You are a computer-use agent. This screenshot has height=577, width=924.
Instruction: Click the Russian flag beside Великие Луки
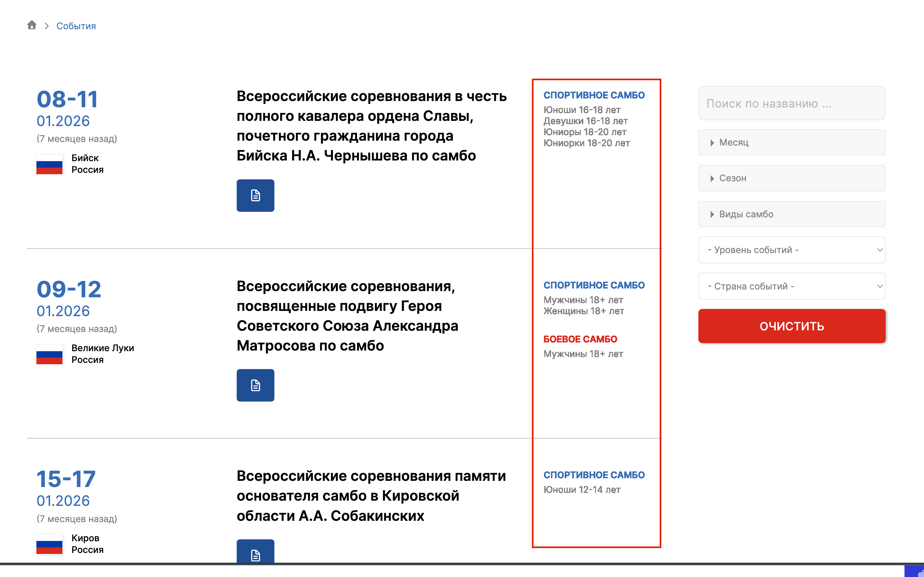[x=49, y=354]
